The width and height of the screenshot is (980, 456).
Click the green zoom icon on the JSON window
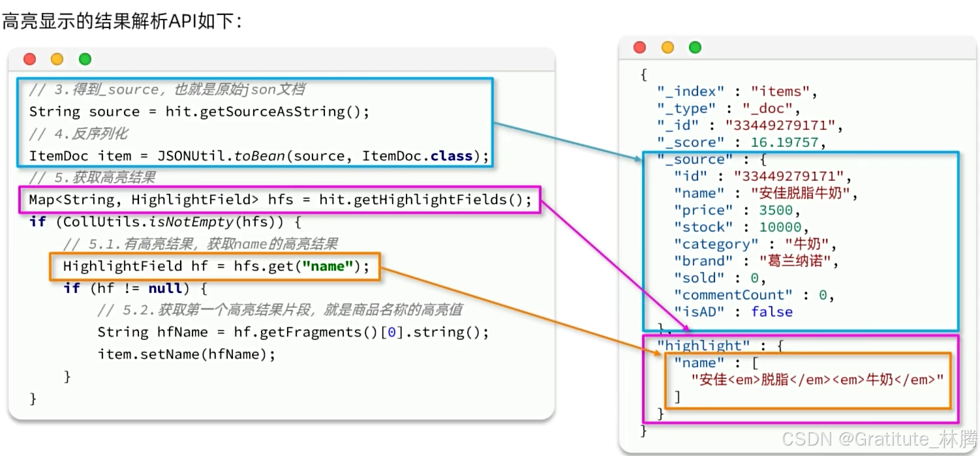pyautogui.click(x=694, y=47)
